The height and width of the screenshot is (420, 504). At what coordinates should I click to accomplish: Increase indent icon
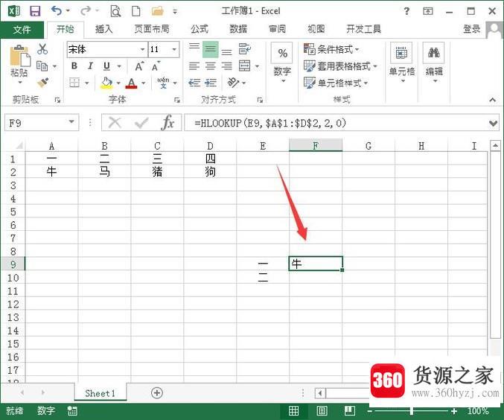[211, 83]
